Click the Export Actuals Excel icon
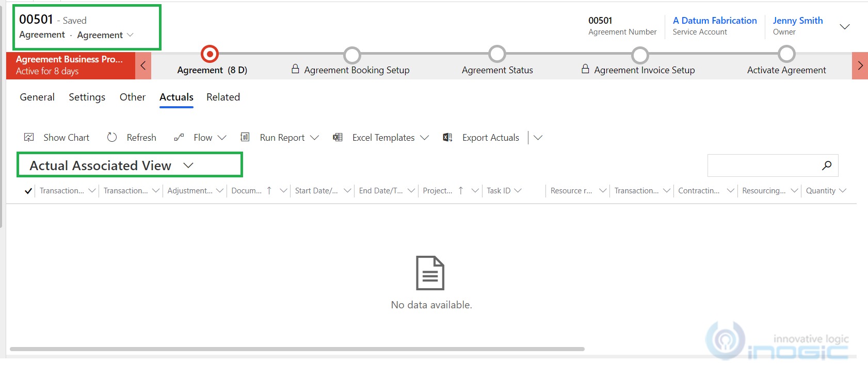Viewport: 868px width, 380px height. pyautogui.click(x=447, y=137)
